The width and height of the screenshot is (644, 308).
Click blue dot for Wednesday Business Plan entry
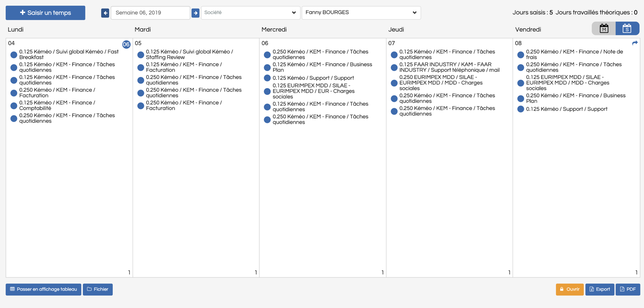coord(267,67)
